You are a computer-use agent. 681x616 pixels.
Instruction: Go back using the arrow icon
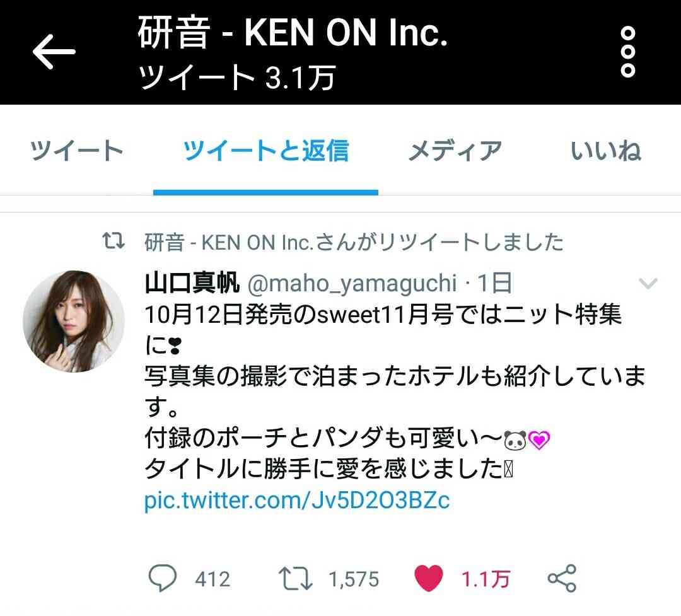[54, 52]
